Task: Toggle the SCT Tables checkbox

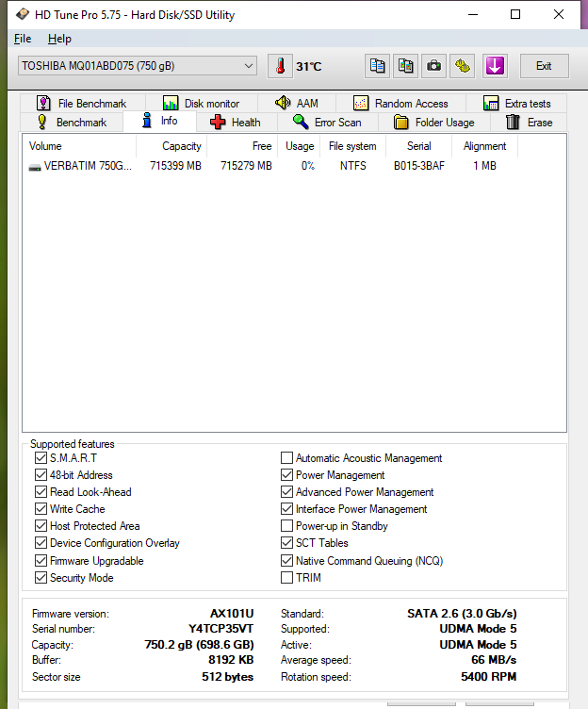Action: click(286, 543)
